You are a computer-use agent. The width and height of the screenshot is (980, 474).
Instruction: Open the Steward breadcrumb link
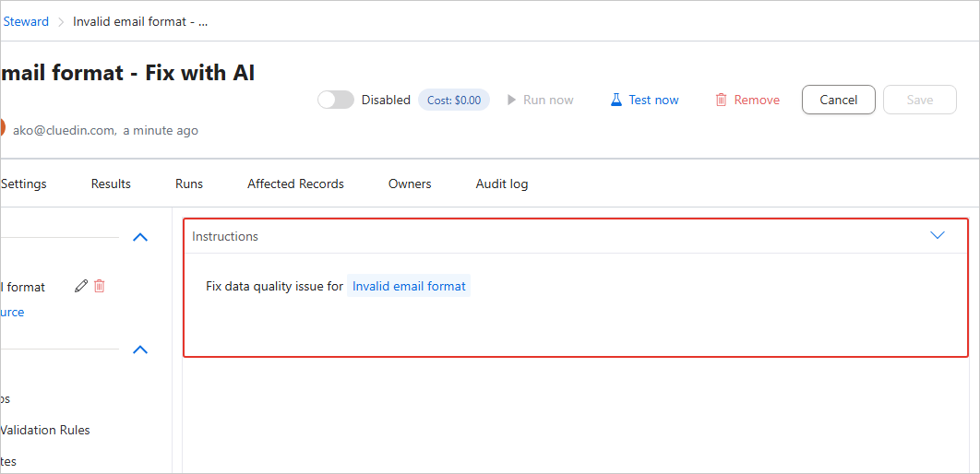(26, 21)
